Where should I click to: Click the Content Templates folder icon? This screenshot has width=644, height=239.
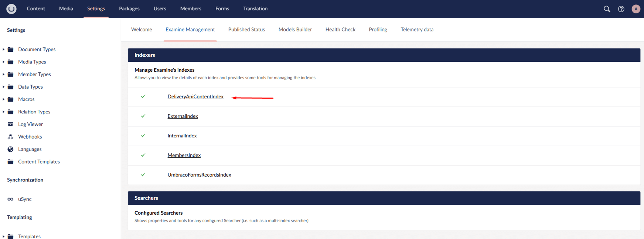10,162
